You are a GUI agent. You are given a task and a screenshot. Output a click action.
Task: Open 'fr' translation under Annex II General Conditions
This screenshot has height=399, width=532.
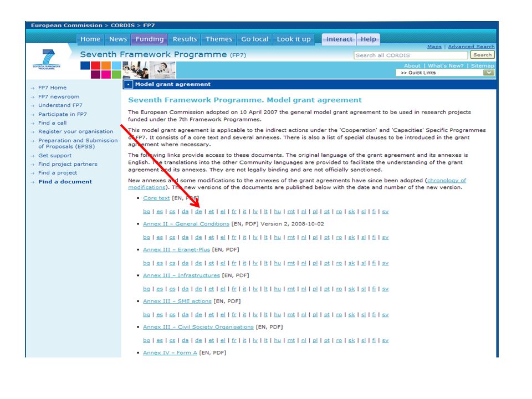coord(234,237)
